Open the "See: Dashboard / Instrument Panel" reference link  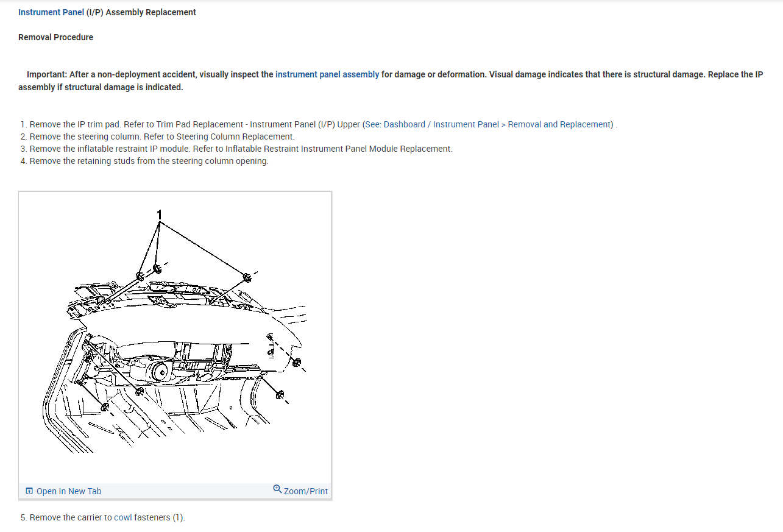[x=431, y=124]
